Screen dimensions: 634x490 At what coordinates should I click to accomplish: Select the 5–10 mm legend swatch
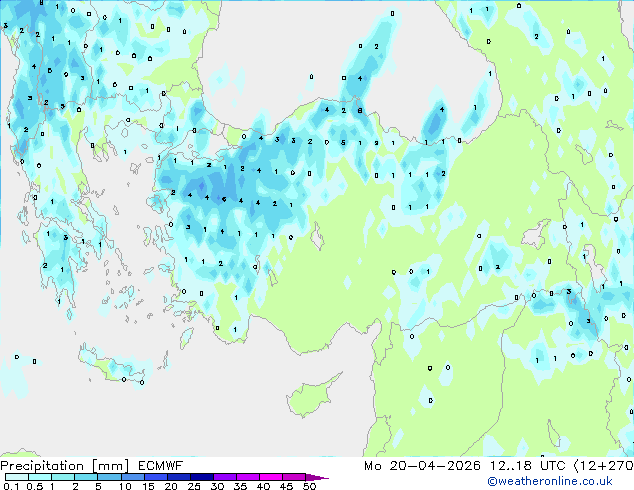point(110,477)
